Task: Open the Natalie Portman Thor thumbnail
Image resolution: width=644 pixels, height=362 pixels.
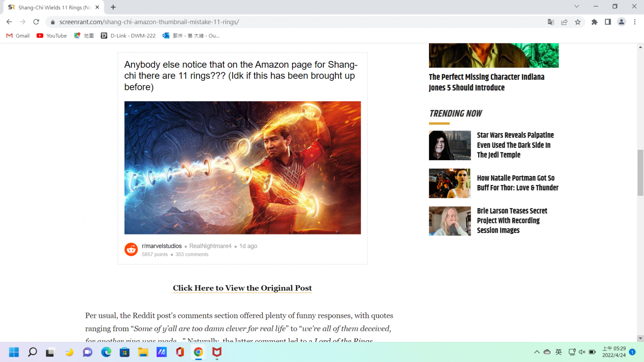Action: 450,183
